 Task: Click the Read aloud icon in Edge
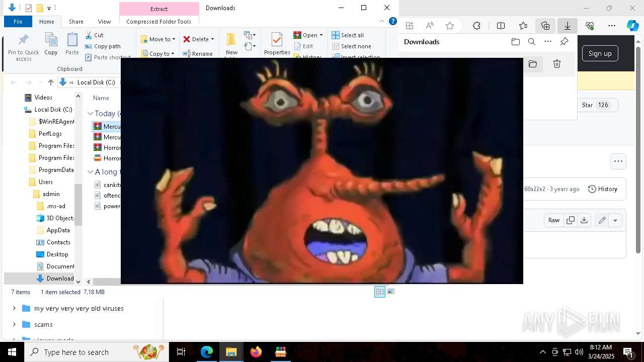(x=430, y=26)
